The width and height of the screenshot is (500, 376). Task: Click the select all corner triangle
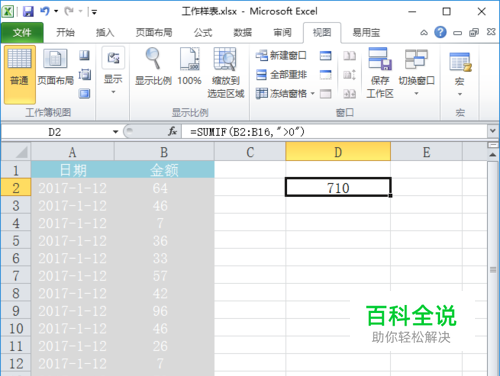pyautogui.click(x=16, y=152)
